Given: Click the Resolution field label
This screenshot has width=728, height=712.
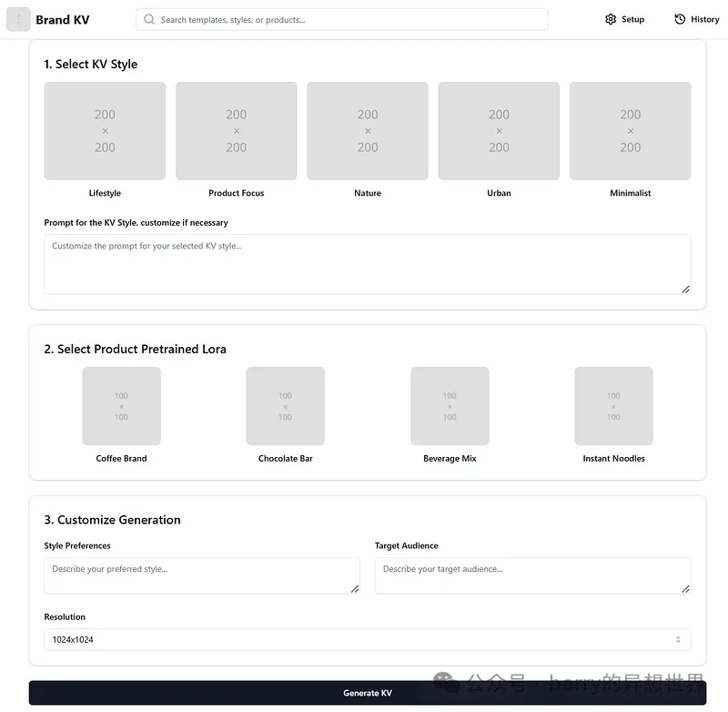Looking at the screenshot, I should click(65, 616).
